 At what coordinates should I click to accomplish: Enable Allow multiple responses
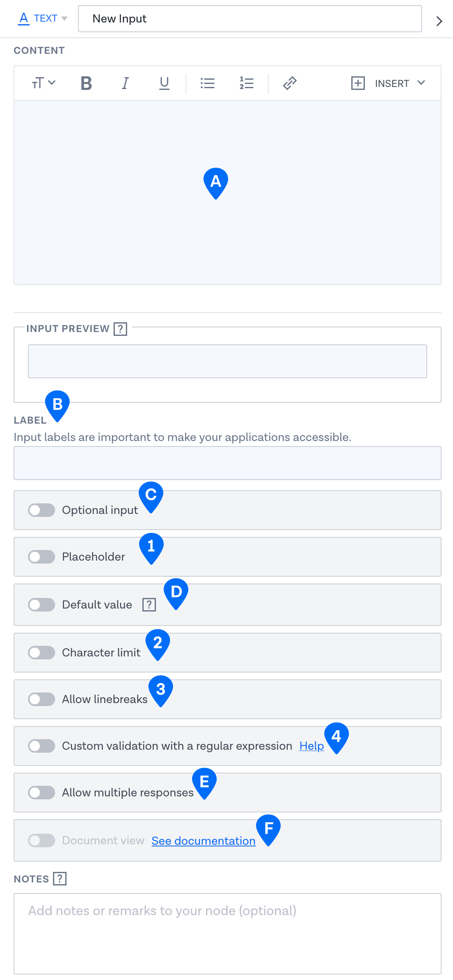pos(41,793)
